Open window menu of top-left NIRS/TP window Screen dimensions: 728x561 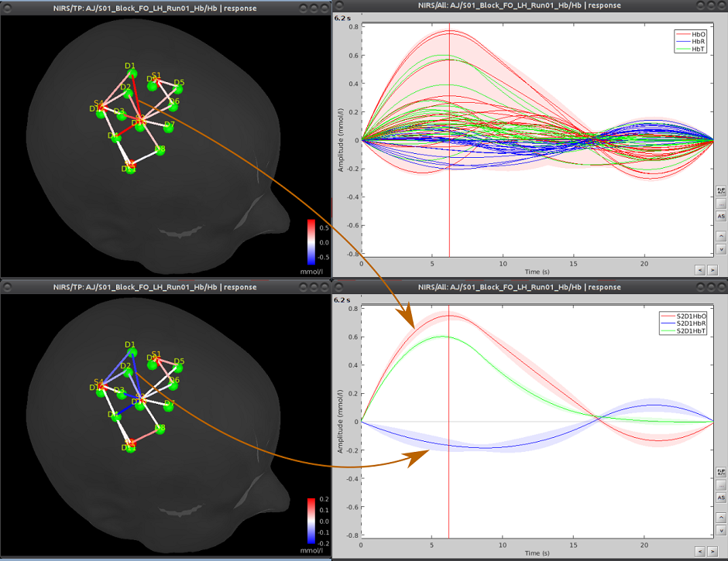(x=7, y=9)
